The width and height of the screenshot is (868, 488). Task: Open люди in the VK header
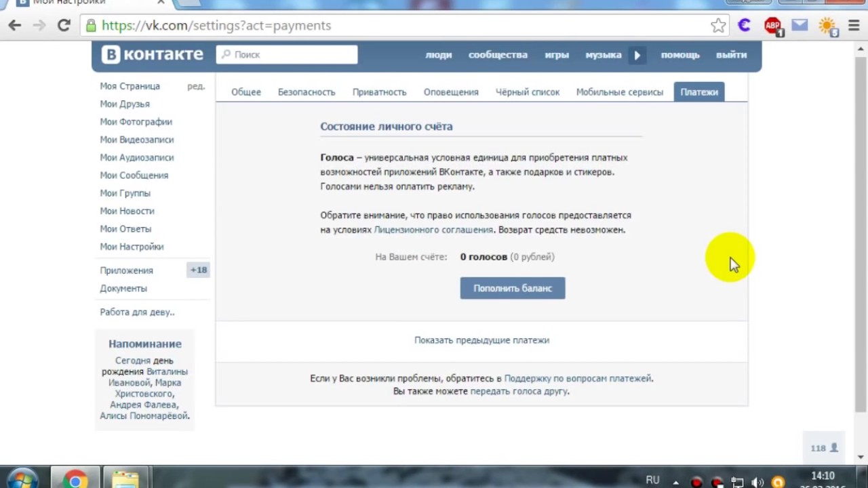click(x=439, y=55)
